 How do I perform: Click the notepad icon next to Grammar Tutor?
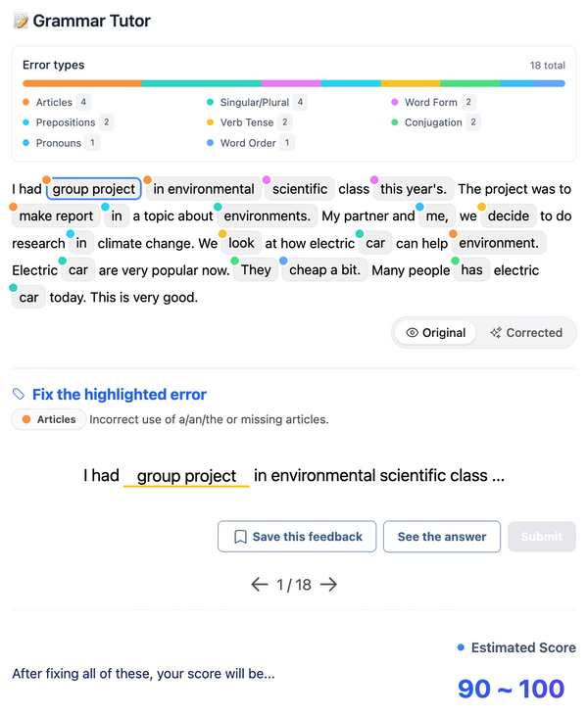pyautogui.click(x=21, y=21)
